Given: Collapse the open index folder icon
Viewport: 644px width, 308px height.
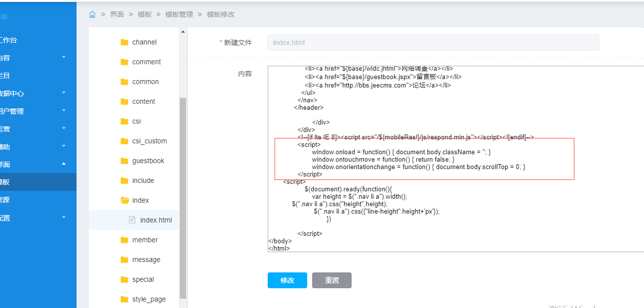Looking at the screenshot, I should tap(124, 200).
